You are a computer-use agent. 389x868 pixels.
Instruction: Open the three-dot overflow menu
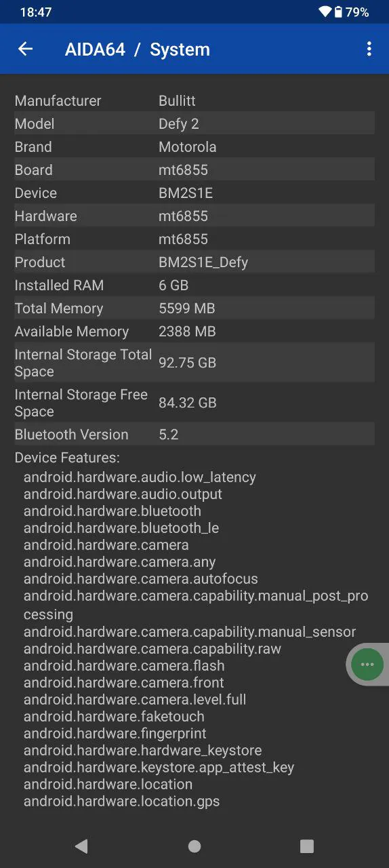[369, 49]
